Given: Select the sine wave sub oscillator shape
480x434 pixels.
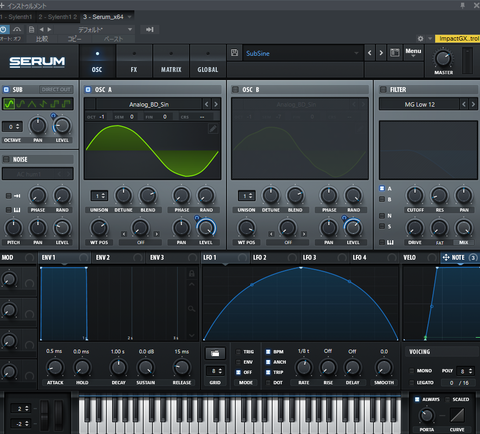Looking at the screenshot, I should (9, 104).
